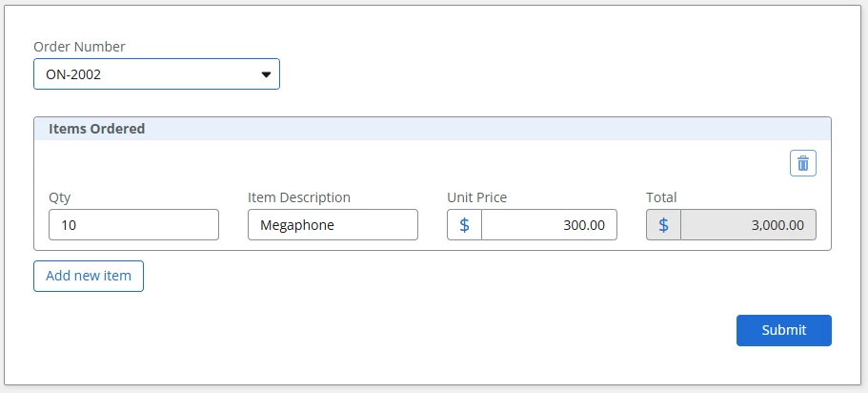Select the Unit Price amount field
Image resolution: width=868 pixels, height=393 pixels.
[549, 225]
